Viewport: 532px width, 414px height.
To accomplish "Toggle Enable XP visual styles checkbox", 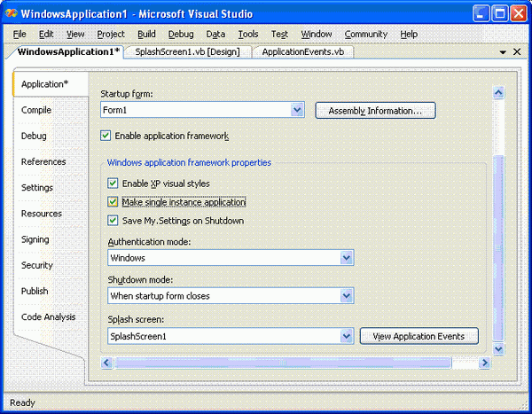I will click(x=113, y=184).
